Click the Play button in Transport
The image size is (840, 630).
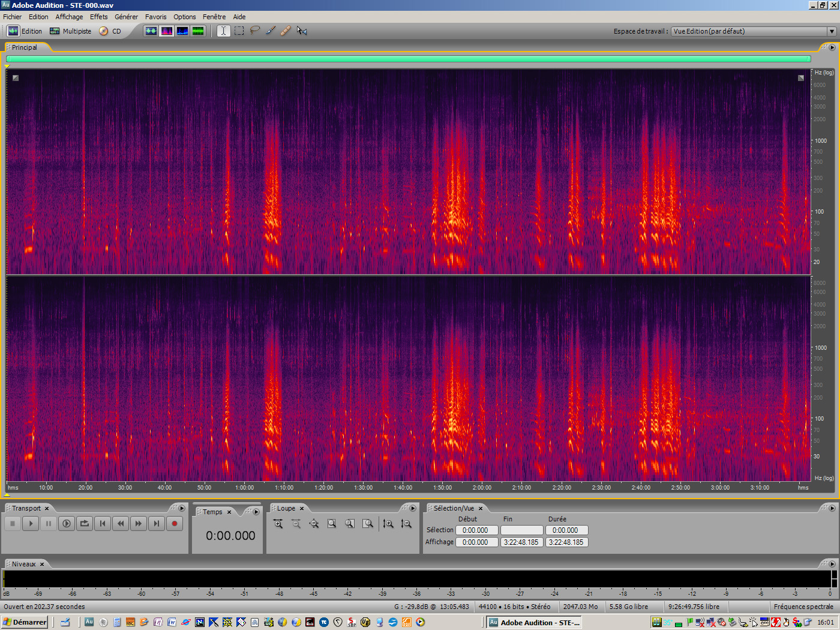coord(31,524)
